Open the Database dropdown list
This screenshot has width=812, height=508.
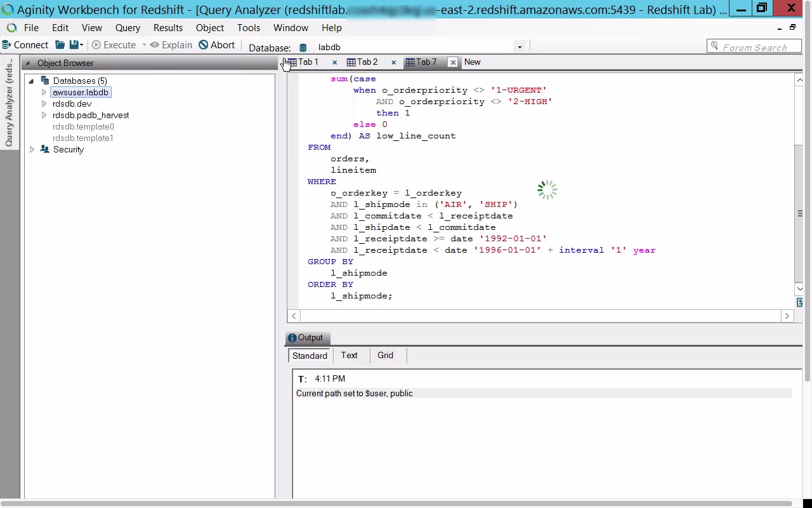point(519,47)
